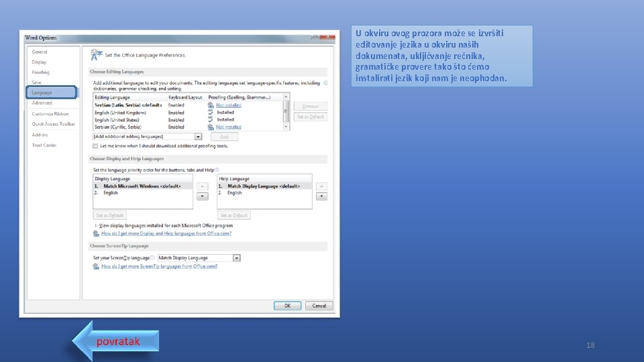The height and width of the screenshot is (362, 644).
Task: Click Not installed link for Serbian Cyrillic
Action: click(x=229, y=127)
